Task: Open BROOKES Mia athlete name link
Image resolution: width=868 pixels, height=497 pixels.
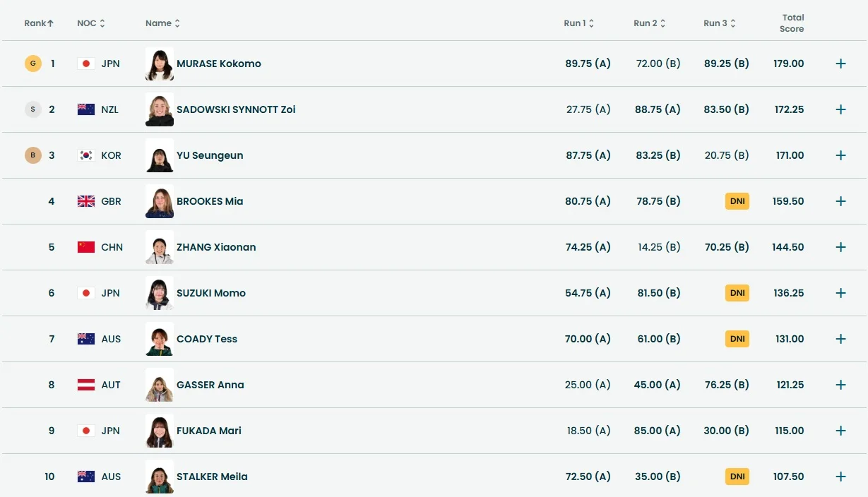Action: (210, 201)
